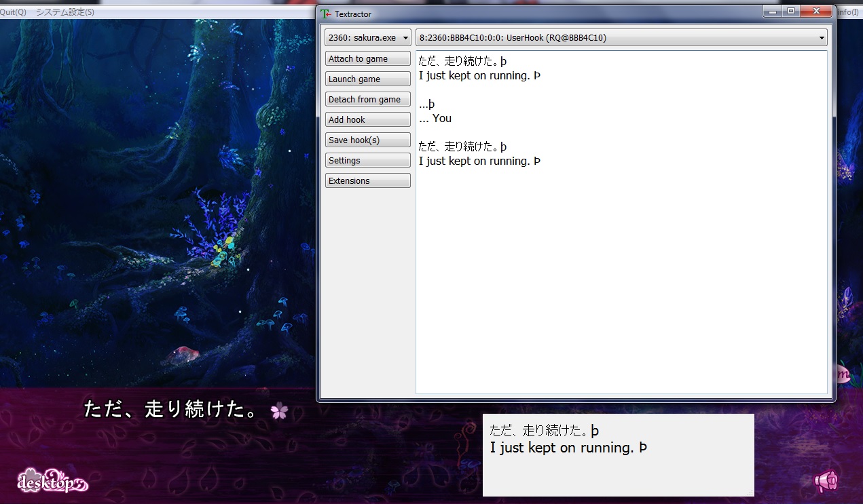
Task: Open Textractor Settings
Action: coord(367,161)
